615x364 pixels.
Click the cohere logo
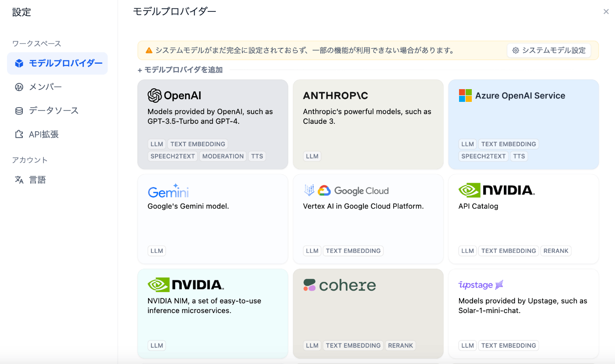click(340, 285)
